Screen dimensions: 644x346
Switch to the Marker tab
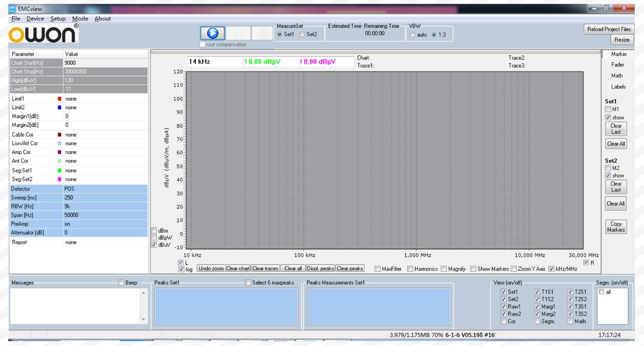tap(618, 54)
